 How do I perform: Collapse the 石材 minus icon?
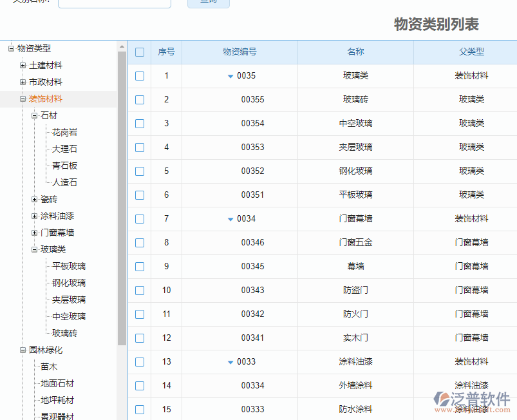point(35,116)
